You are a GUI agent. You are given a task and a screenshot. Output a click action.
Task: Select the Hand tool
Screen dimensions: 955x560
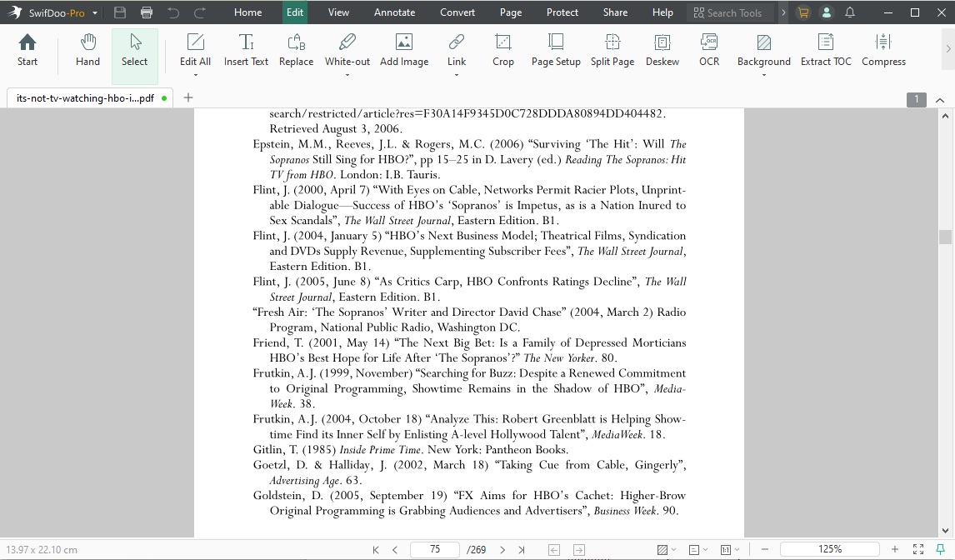[87, 51]
